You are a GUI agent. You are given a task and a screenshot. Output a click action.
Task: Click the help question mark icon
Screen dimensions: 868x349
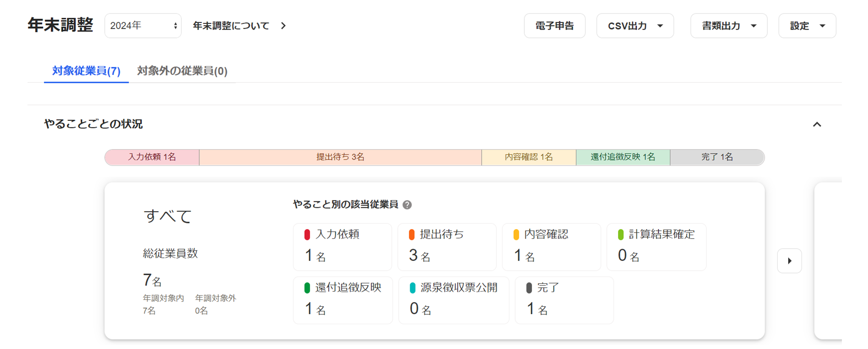coord(407,205)
